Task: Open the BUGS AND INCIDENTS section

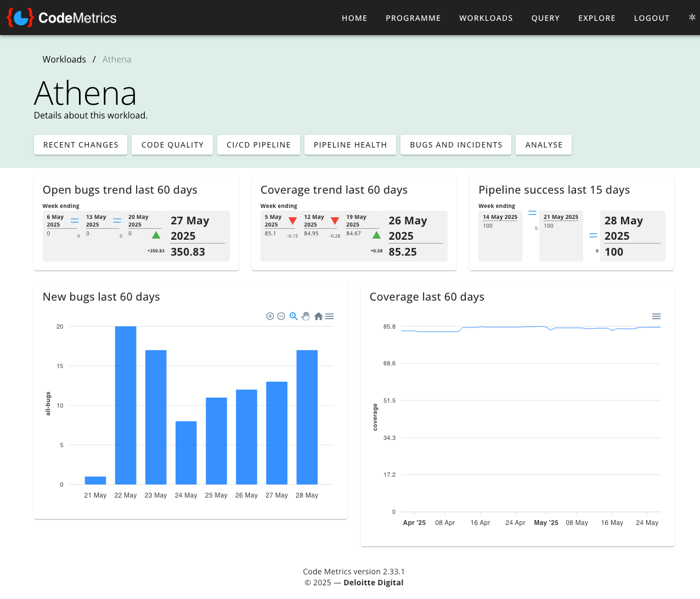Action: 456,145
